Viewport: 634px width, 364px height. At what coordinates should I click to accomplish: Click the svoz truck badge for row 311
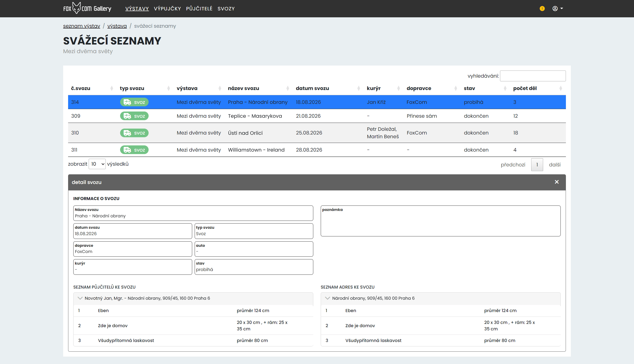(134, 150)
